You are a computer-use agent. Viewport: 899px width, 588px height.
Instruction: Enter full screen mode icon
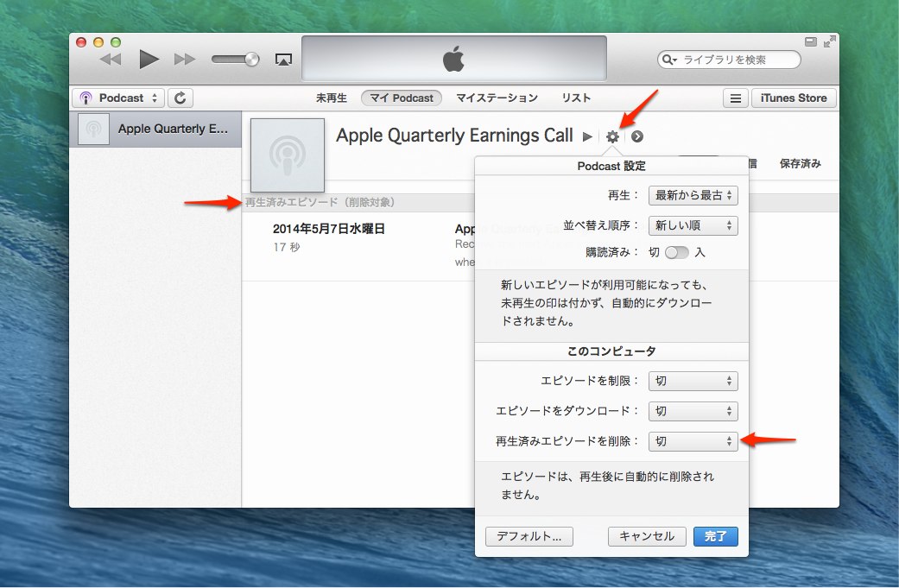click(x=829, y=41)
